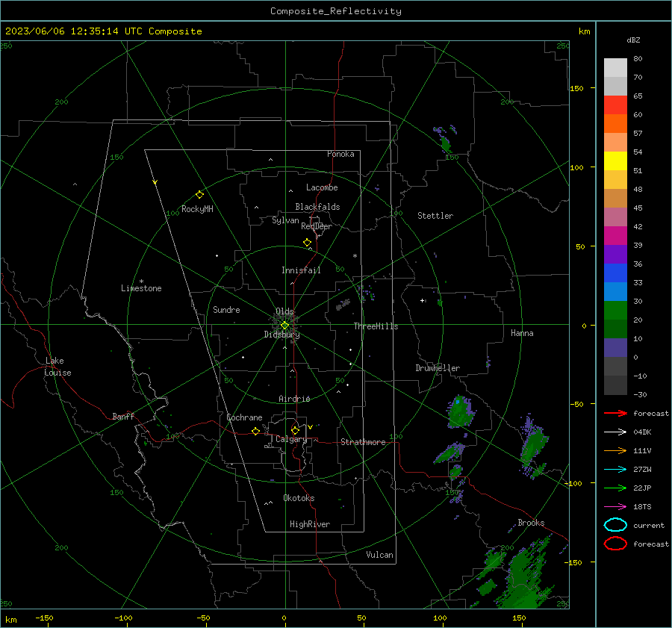Click the Banff label
Viewport: 672px width, 628px height.
pyautogui.click(x=123, y=416)
